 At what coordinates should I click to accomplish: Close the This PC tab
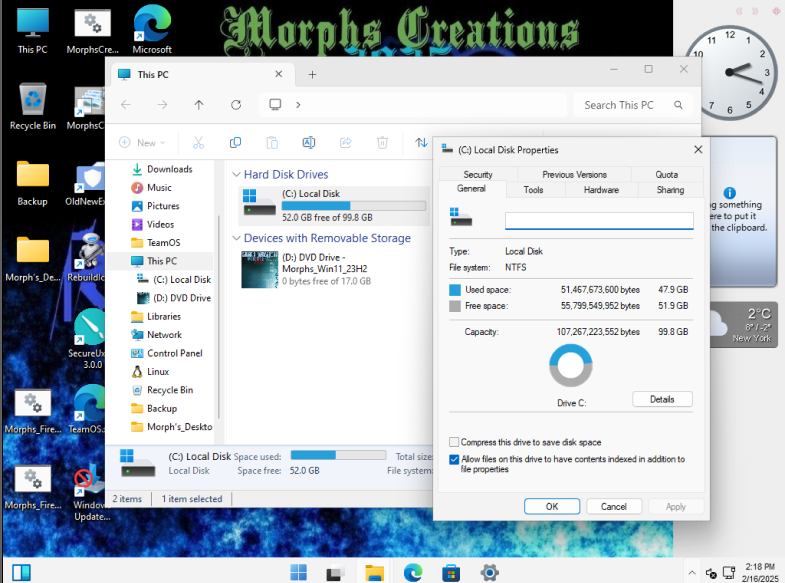click(279, 74)
